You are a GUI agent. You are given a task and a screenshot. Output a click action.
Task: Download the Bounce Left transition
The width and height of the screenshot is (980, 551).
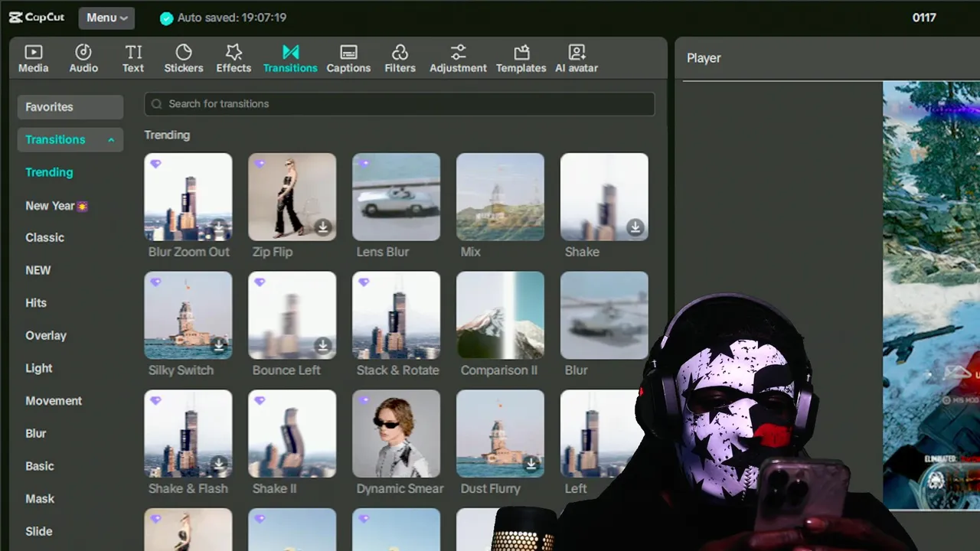(x=323, y=346)
